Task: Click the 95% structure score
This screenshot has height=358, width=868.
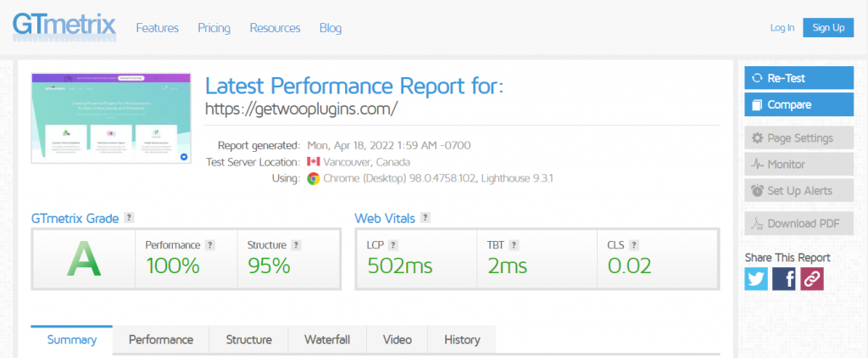Action: pos(269,266)
